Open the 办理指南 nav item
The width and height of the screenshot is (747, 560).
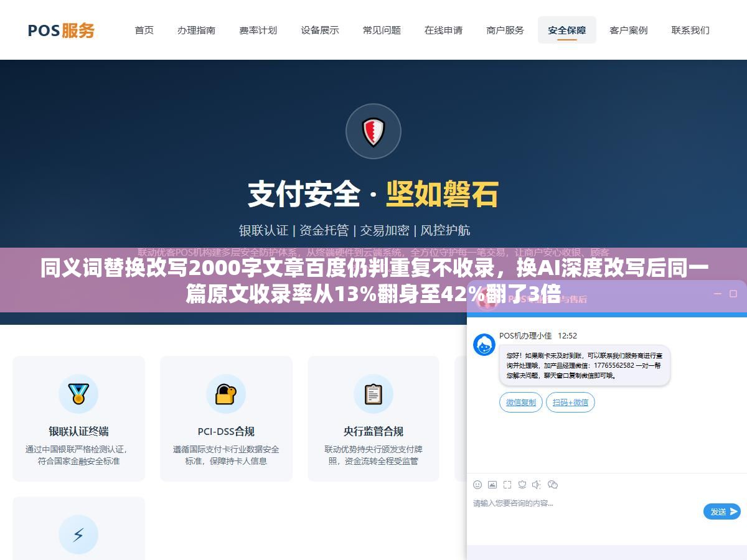pos(196,30)
